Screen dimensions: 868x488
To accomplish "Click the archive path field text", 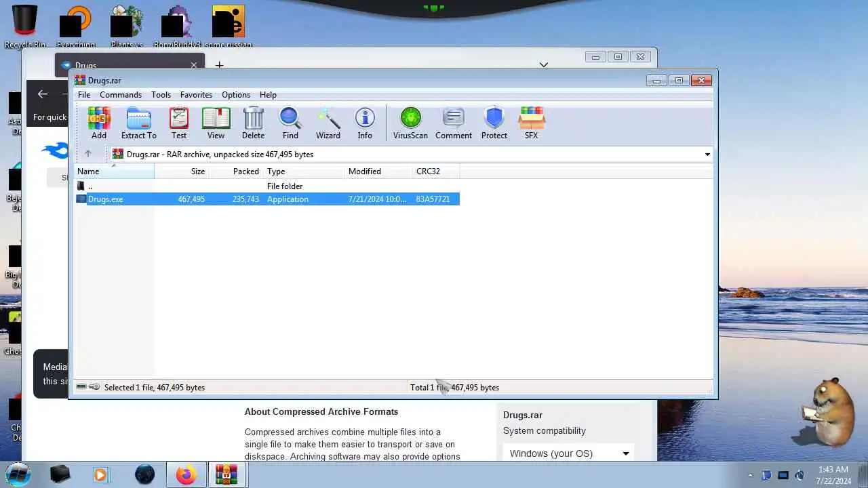I will click(220, 155).
